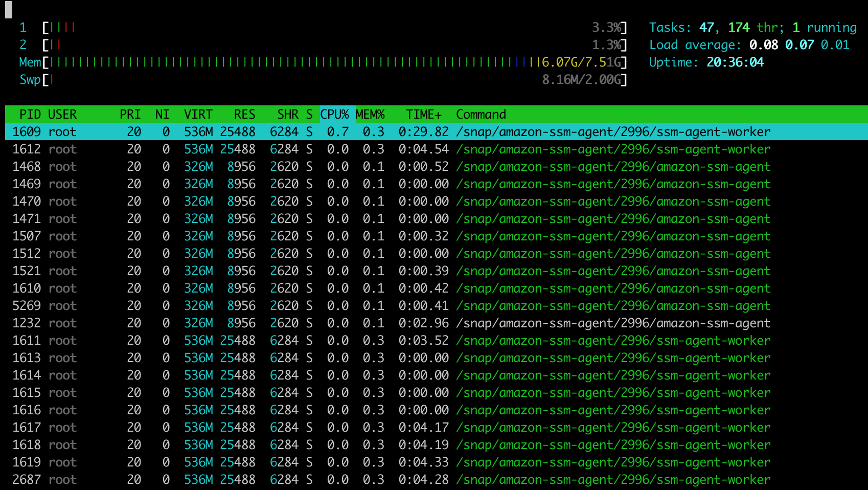Click the CPU% column header
Screen dimensions: 868x490
[x=334, y=114]
